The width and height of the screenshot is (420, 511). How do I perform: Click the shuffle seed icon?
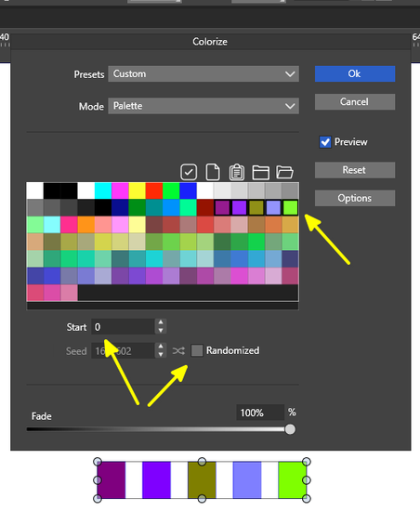point(178,351)
